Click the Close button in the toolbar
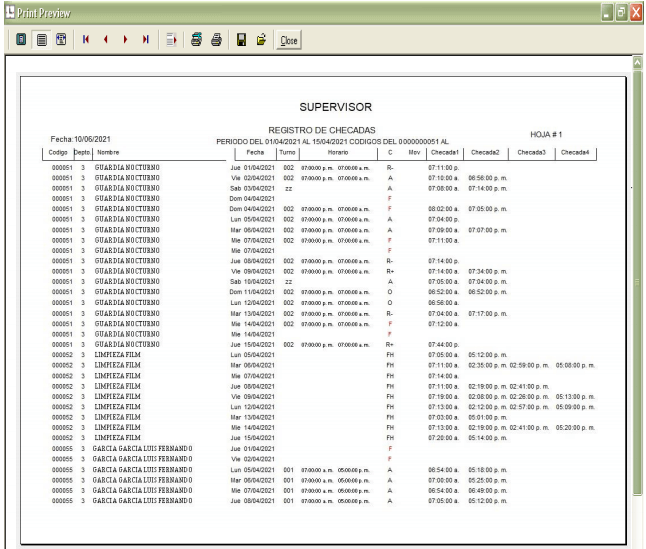 (x=289, y=38)
